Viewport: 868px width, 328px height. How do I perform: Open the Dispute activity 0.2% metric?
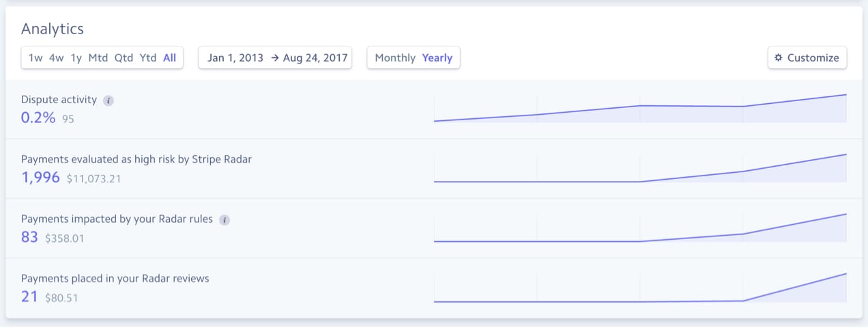(x=38, y=118)
